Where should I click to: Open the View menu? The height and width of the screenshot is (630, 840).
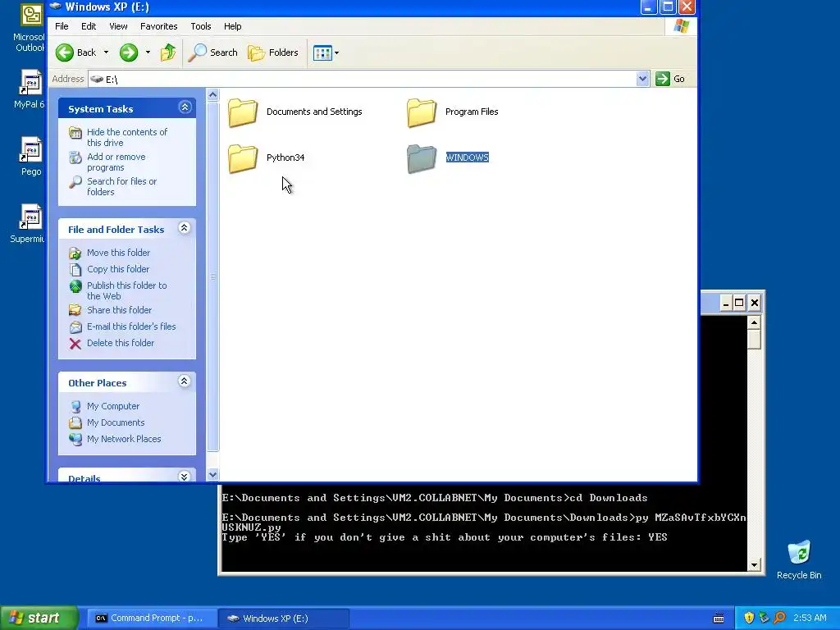pyautogui.click(x=118, y=26)
